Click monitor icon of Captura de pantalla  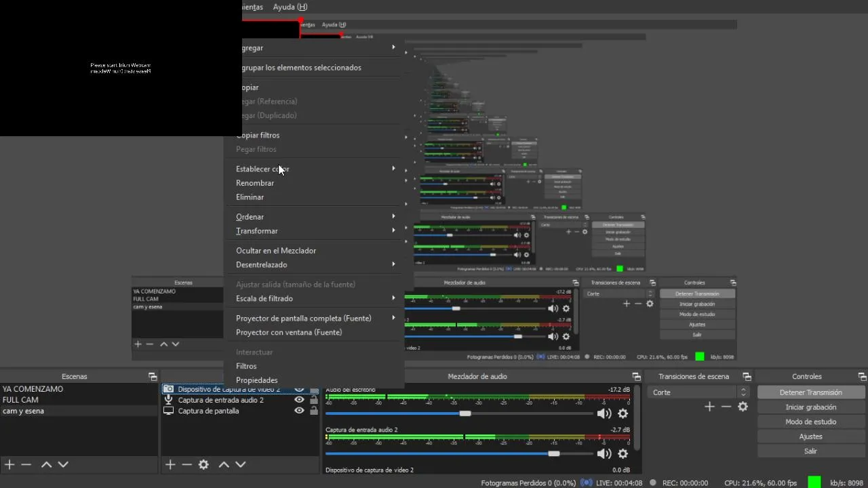(x=169, y=411)
